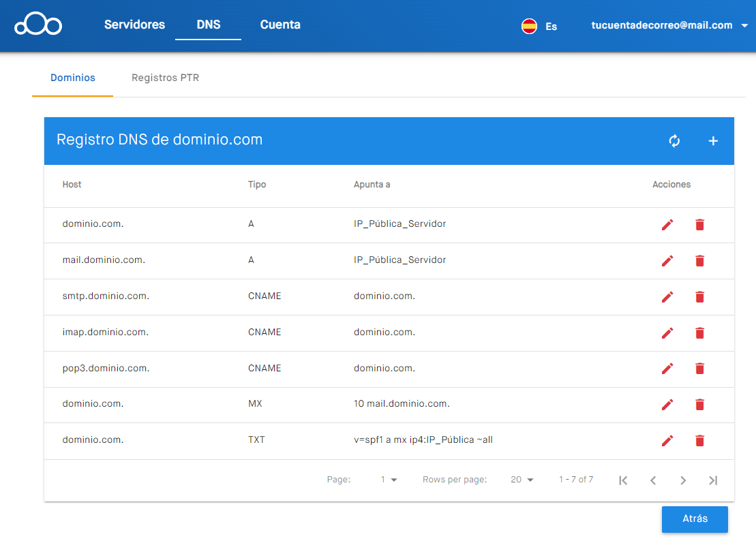Click the refresh DNS records icon

[x=674, y=141]
